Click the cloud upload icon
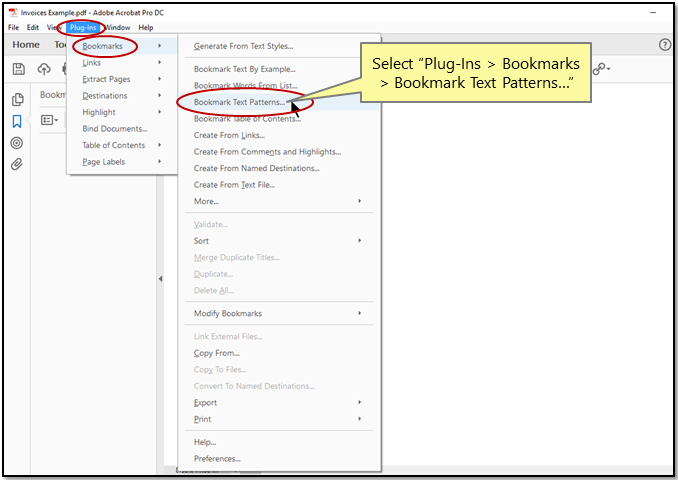 44,69
